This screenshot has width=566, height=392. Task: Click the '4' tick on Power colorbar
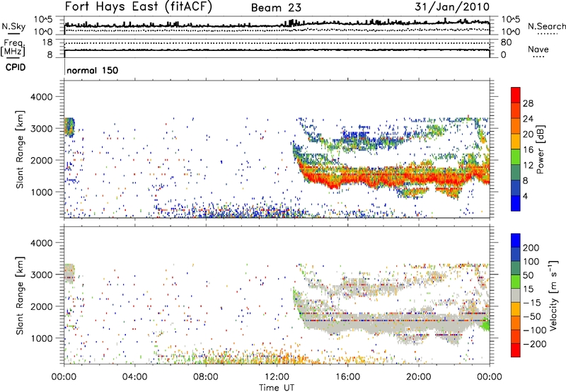pyautogui.click(x=525, y=196)
